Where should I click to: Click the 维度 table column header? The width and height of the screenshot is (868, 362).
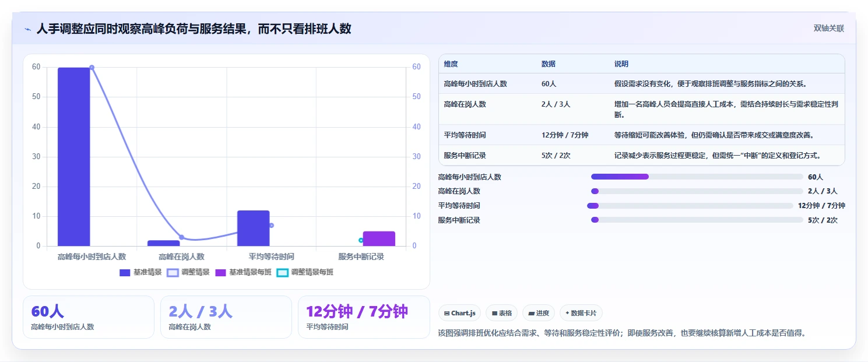tap(451, 64)
